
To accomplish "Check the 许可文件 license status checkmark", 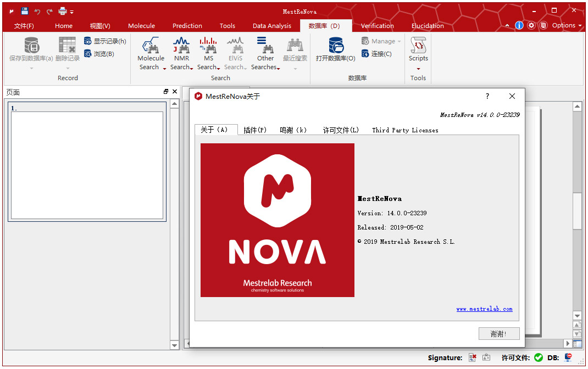I will 539,357.
